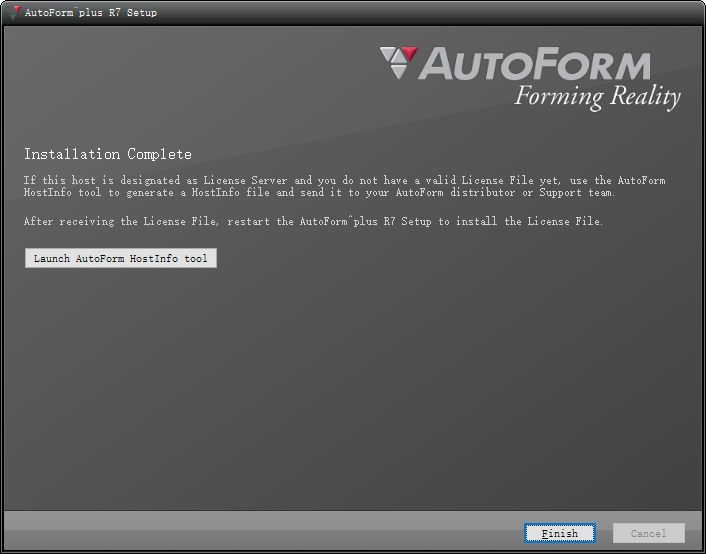Launch AutoForm HostInfo tool
The image size is (706, 554).
point(121,258)
